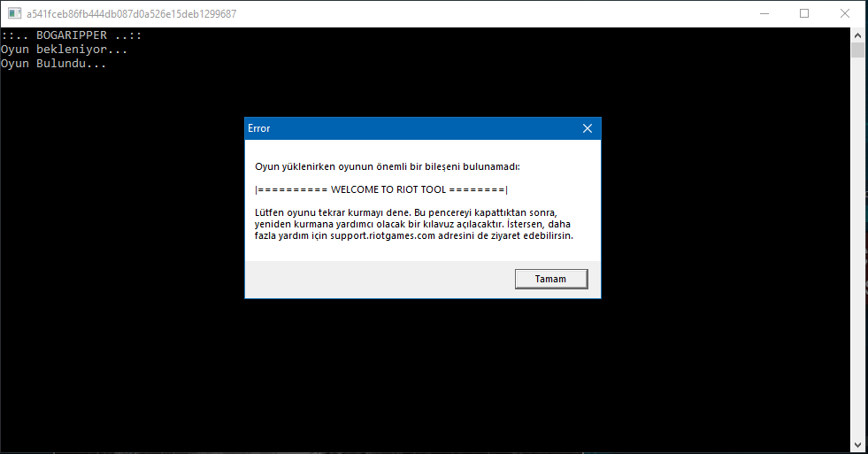This screenshot has width=868, height=454.
Task: Click the console window application icon
Action: [14, 13]
